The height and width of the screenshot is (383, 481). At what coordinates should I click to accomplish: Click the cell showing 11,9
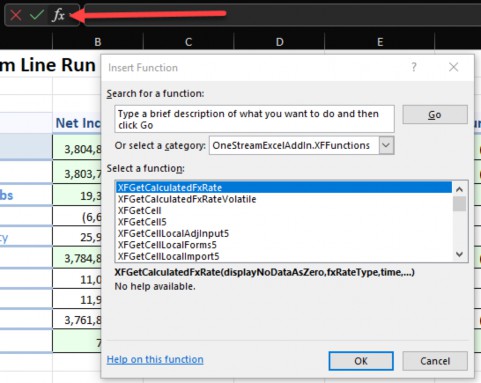[x=77, y=299]
